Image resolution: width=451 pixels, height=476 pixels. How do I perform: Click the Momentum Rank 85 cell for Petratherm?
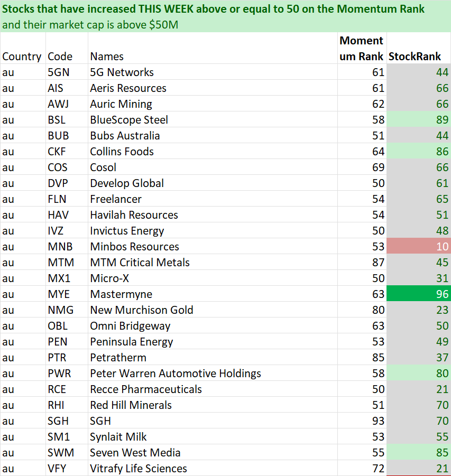(362, 357)
